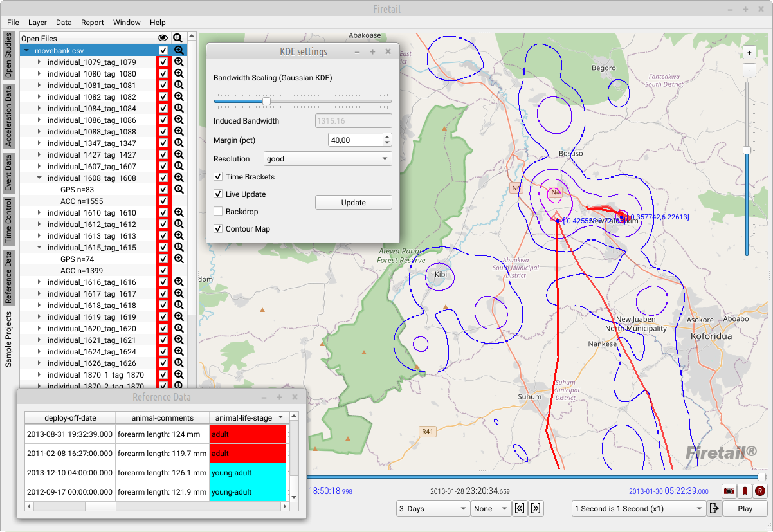
Task: Open the Window menu
Action: coord(127,23)
